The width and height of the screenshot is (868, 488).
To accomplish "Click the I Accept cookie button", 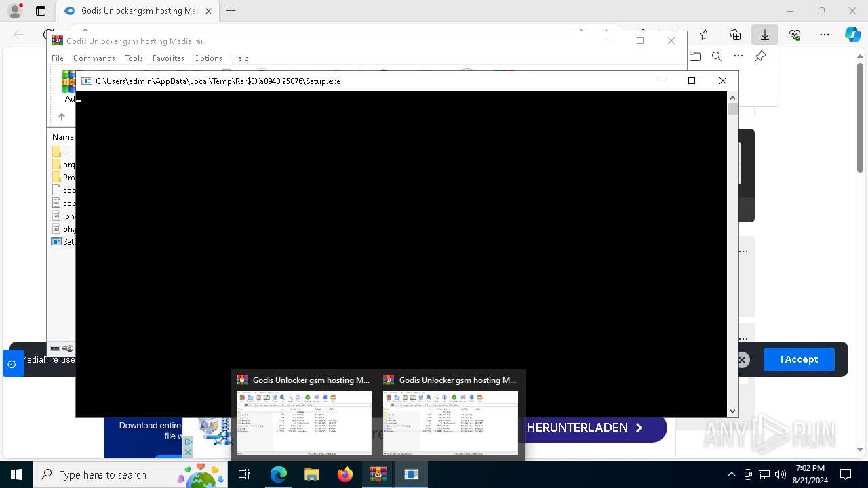I will 799,359.
